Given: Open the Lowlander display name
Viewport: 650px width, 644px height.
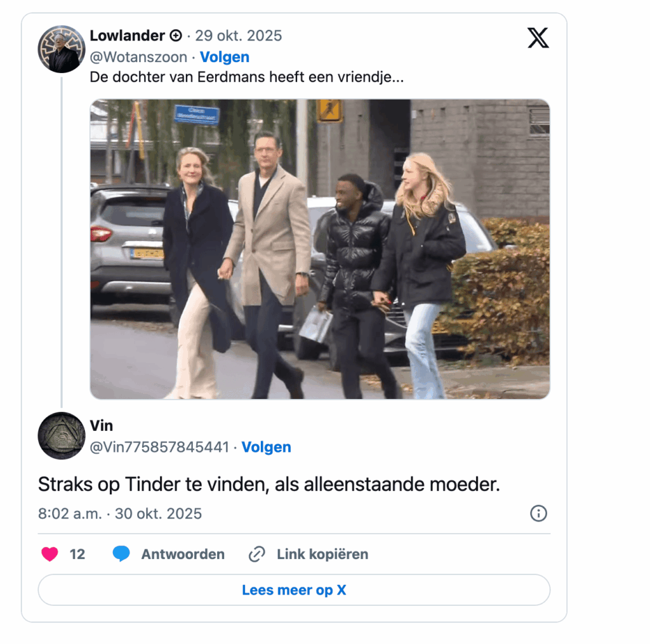Looking at the screenshot, I should pos(127,36).
